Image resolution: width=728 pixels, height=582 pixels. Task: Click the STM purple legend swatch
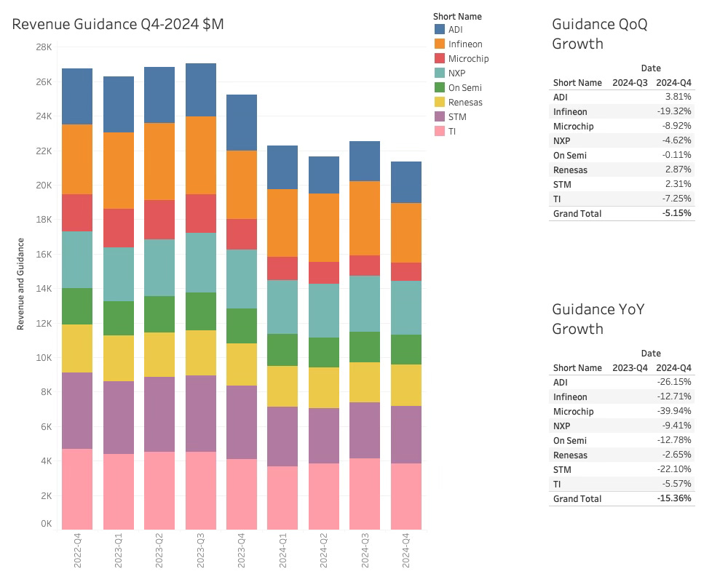pos(440,116)
